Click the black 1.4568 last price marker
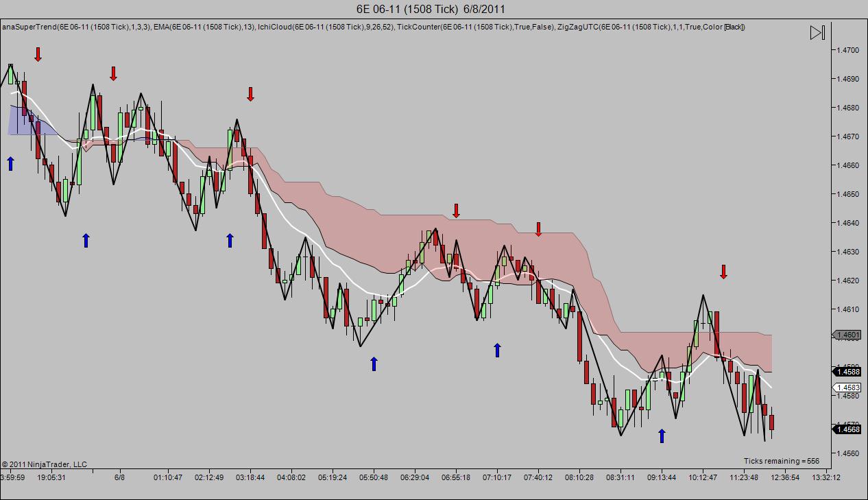The width and height of the screenshot is (868, 500). (x=847, y=429)
